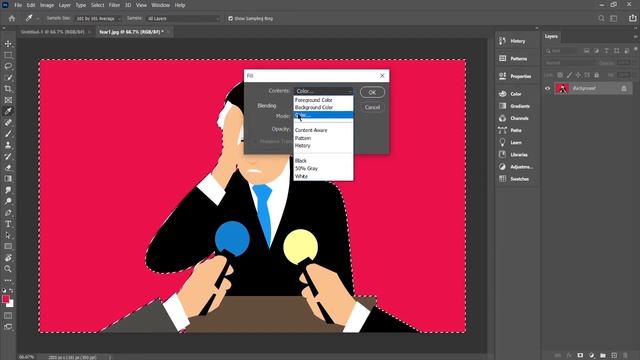Click the white background color swatch

[11, 304]
